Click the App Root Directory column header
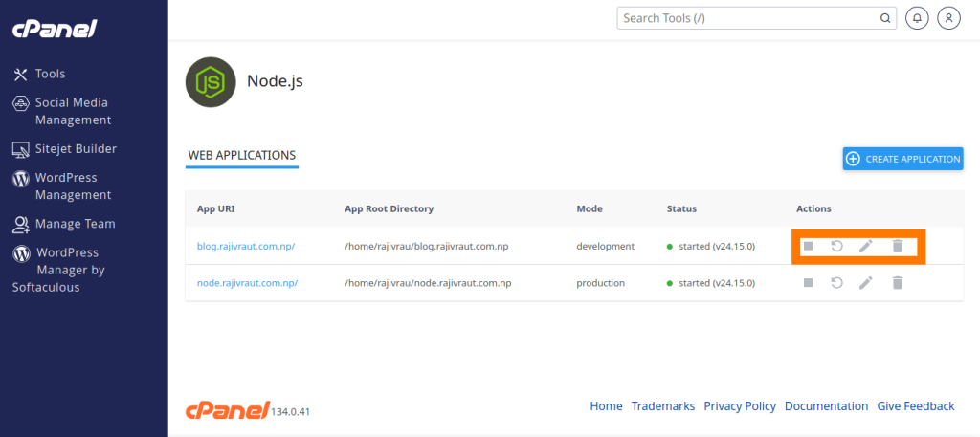 (x=389, y=208)
